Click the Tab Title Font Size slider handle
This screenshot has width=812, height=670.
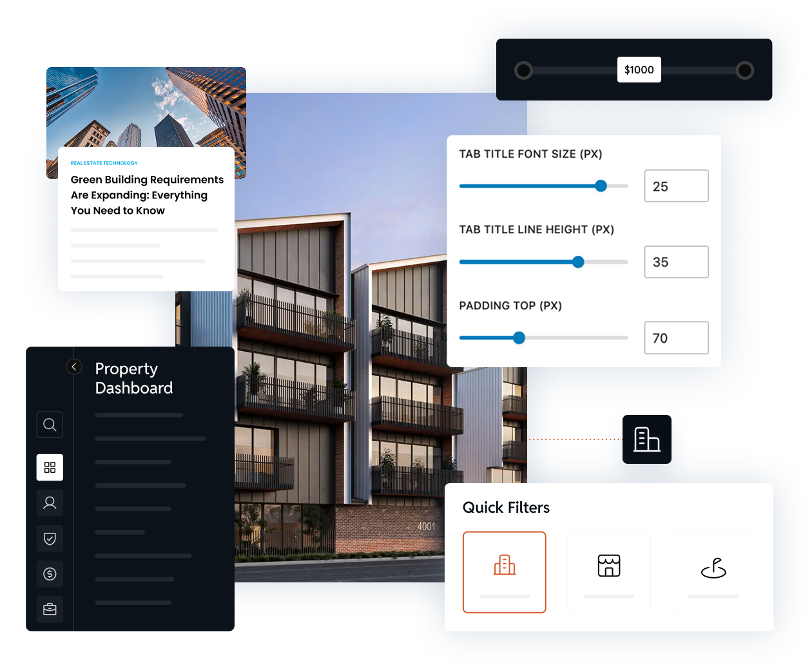pyautogui.click(x=601, y=186)
